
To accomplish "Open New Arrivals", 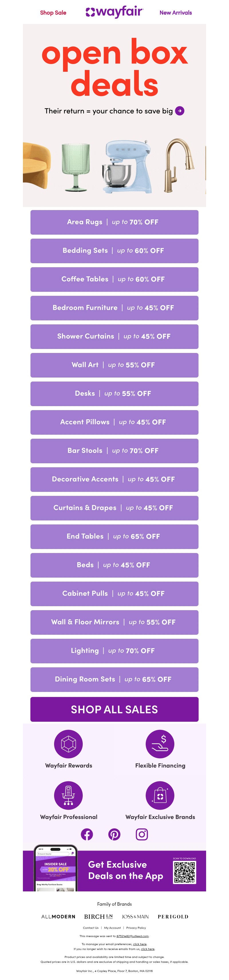I will pyautogui.click(x=176, y=13).
